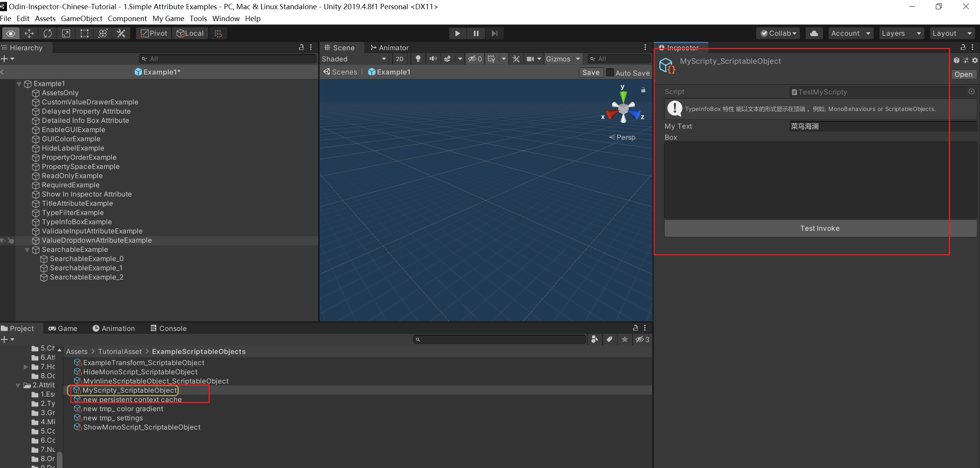Switch to the Animation tab
The image size is (980, 468).
coord(114,328)
